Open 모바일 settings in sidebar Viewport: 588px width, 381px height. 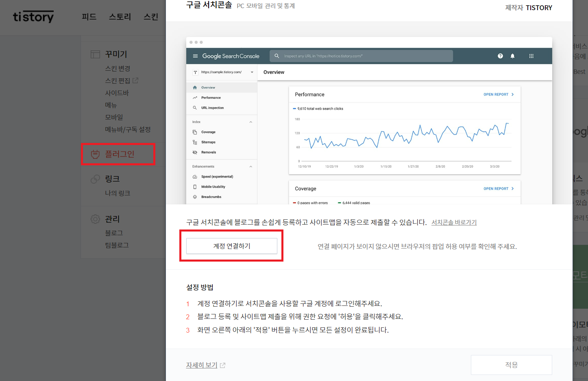114,117
